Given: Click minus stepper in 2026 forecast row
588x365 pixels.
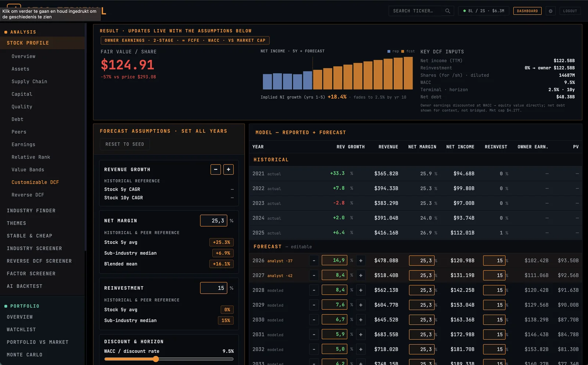Looking at the screenshot, I should pos(314,261).
